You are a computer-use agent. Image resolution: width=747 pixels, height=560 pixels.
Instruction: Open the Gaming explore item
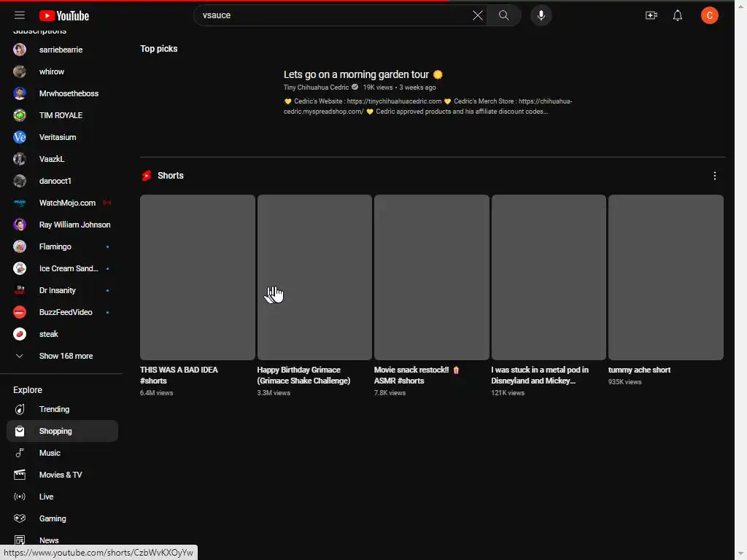point(62,518)
